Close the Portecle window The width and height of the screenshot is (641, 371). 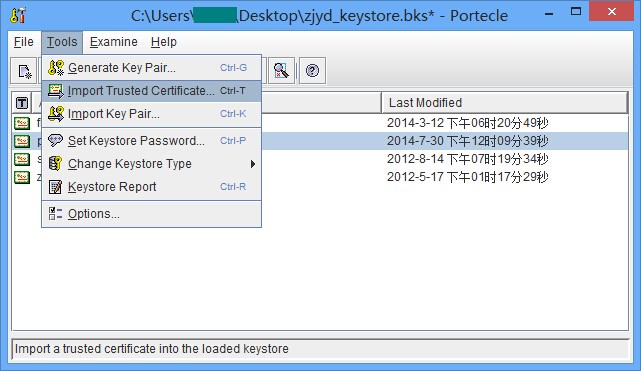click(612, 12)
